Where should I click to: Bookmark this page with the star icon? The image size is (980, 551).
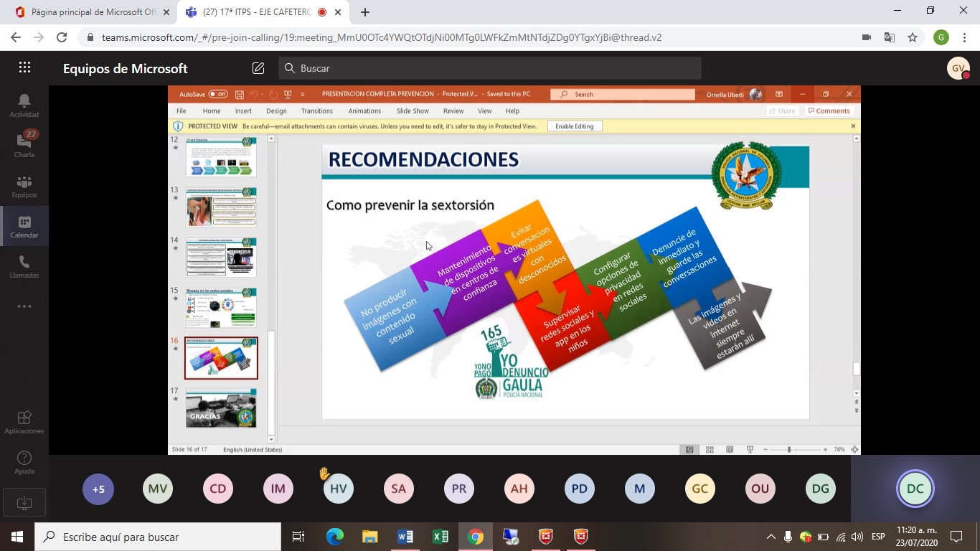click(913, 37)
